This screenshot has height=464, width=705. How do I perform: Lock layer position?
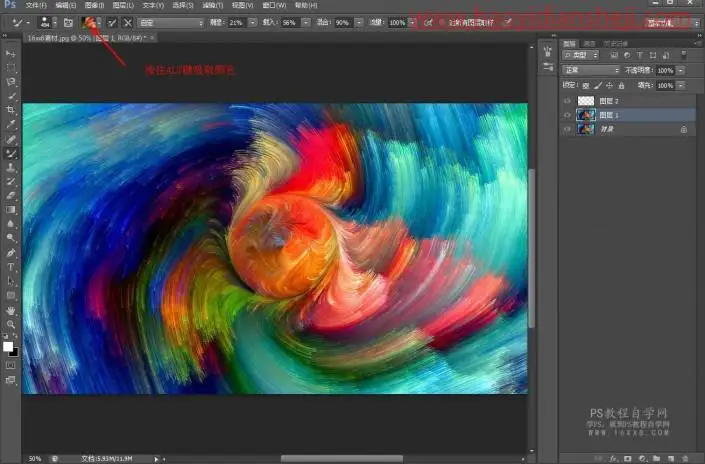(x=609, y=85)
